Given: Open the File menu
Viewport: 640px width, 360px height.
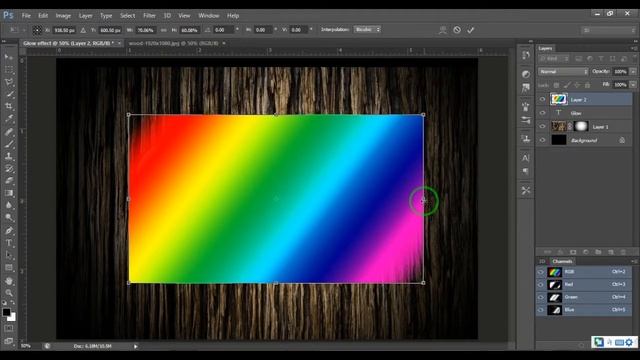Looking at the screenshot, I should coord(26,16).
